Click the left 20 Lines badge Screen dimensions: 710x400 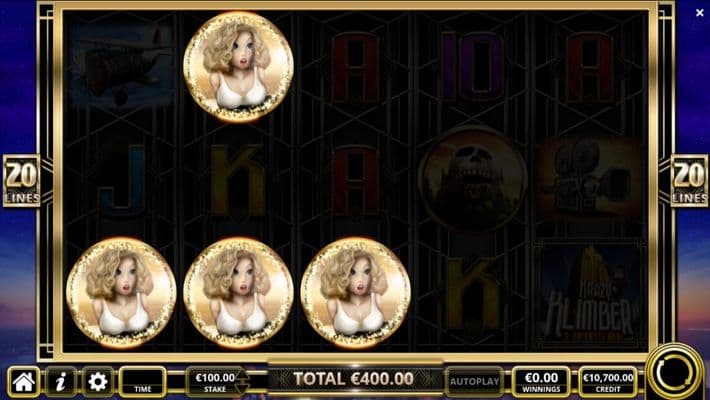coord(21,181)
